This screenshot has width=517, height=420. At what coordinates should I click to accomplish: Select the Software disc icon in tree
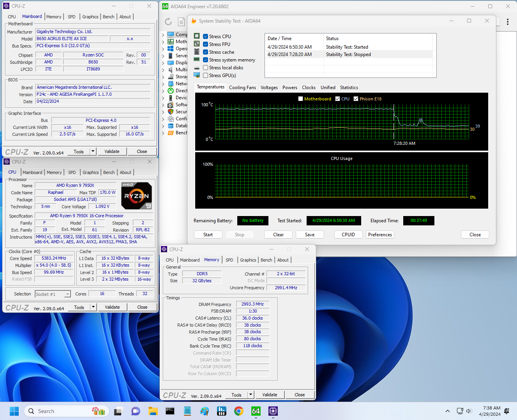[x=171, y=105]
